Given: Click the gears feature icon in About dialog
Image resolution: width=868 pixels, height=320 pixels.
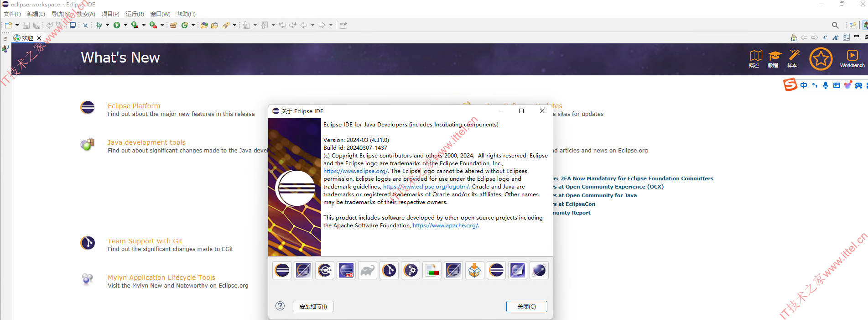Looking at the screenshot, I should (x=411, y=270).
